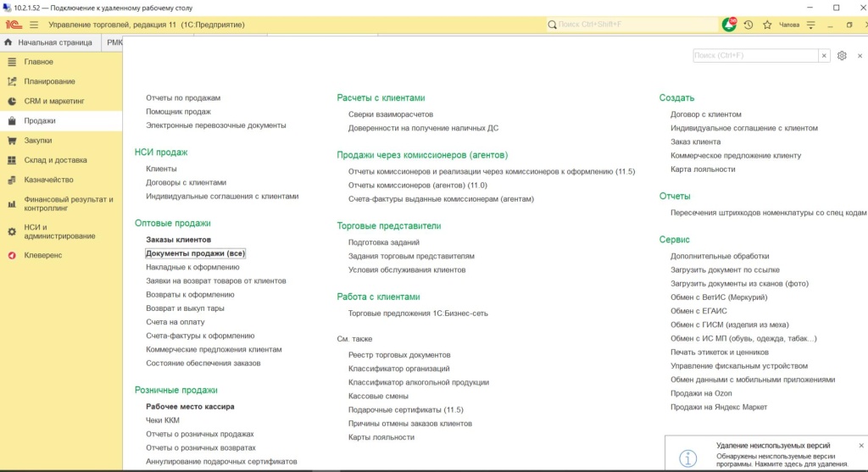Select the Продажи section in sidebar
This screenshot has height=472, width=868.
click(x=61, y=120)
